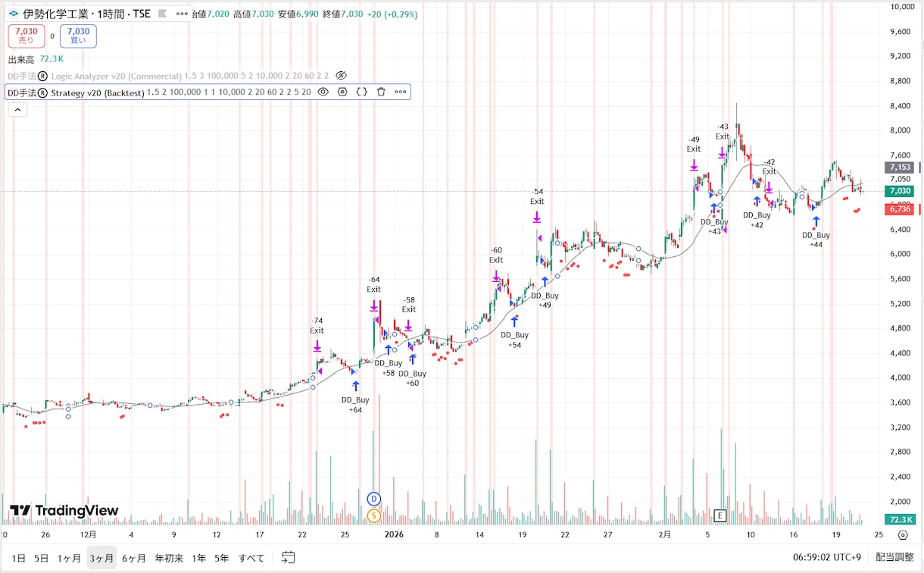Open more options for Strategy v20 (Backtest)
The image size is (924, 573).
(x=401, y=92)
